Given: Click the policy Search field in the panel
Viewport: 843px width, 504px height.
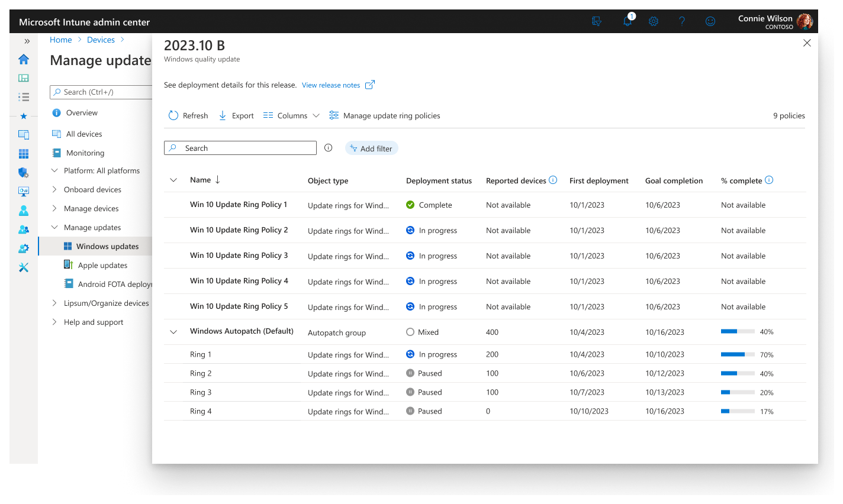Looking at the screenshot, I should coord(240,148).
